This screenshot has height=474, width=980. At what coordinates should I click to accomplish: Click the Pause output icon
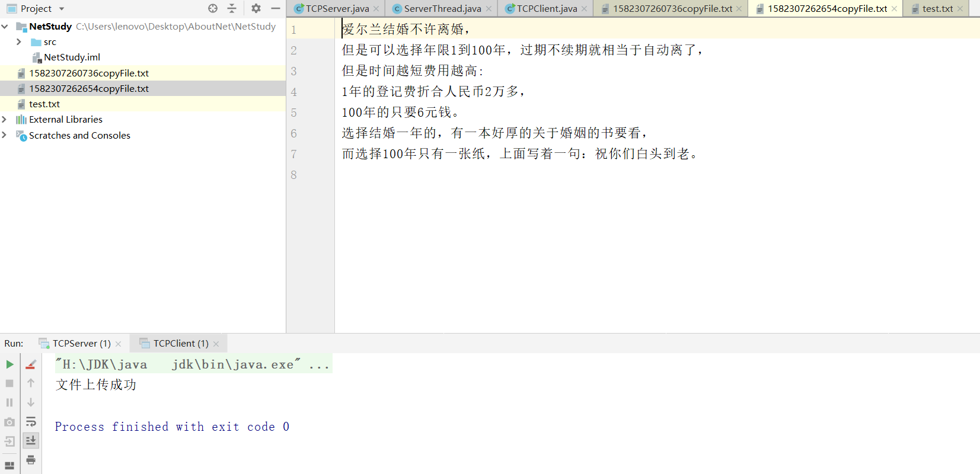click(x=9, y=402)
